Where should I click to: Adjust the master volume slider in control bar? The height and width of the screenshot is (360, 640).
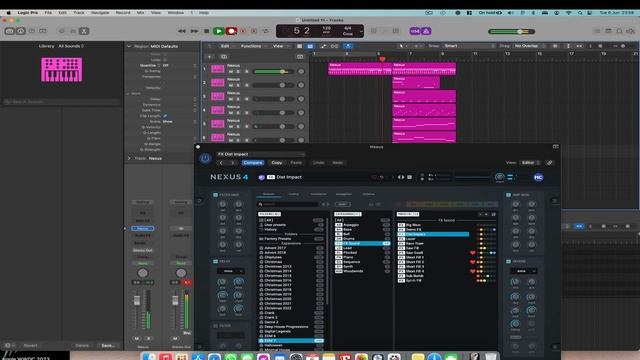(x=511, y=31)
